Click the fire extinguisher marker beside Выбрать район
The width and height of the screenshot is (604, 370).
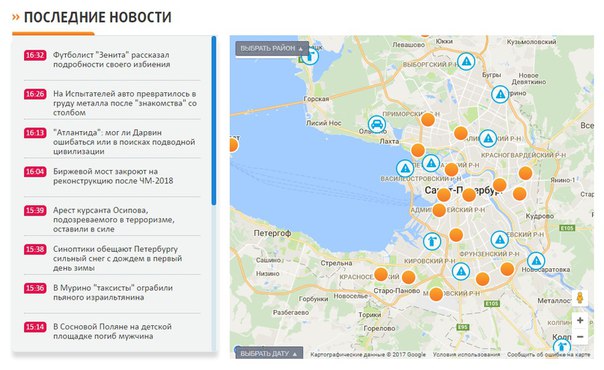coord(310,57)
